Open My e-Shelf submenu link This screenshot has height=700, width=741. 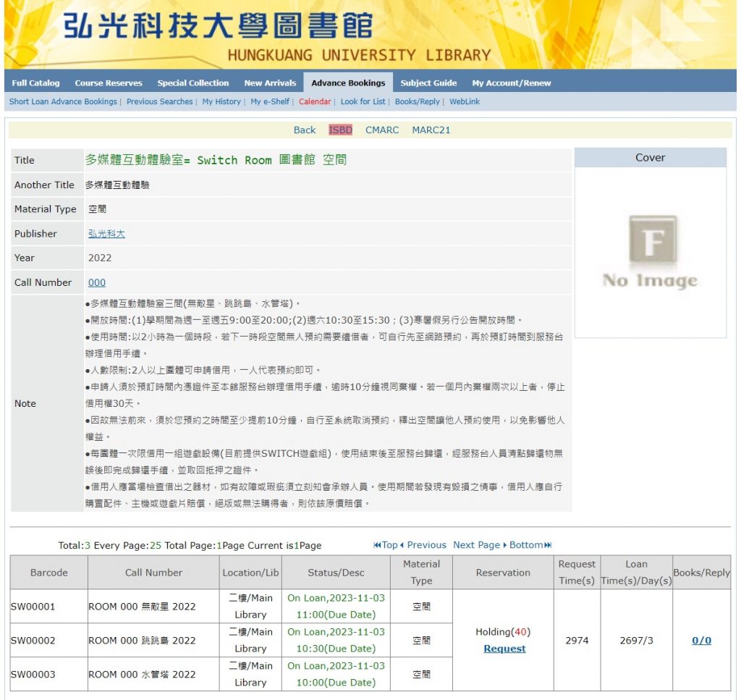point(270,102)
